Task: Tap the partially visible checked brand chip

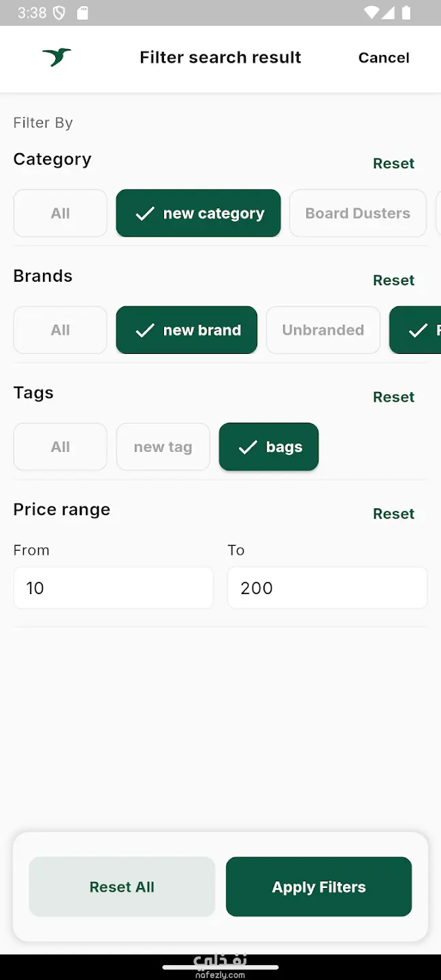Action: pos(416,331)
